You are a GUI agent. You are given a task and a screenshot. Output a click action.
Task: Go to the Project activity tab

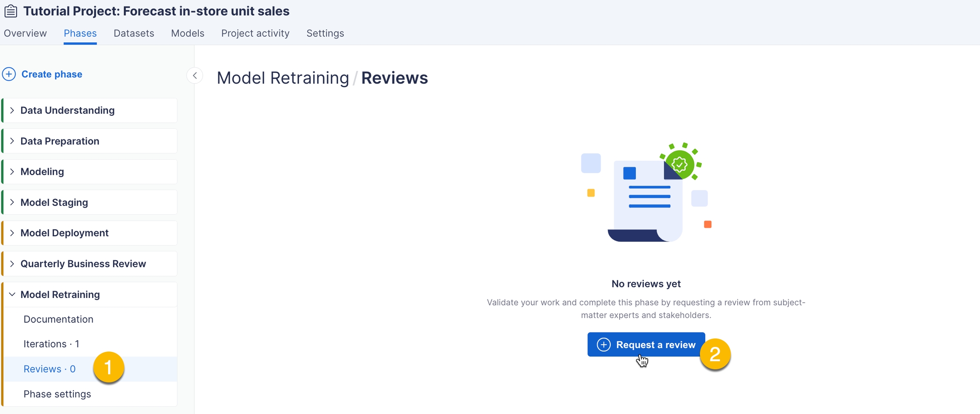tap(255, 33)
